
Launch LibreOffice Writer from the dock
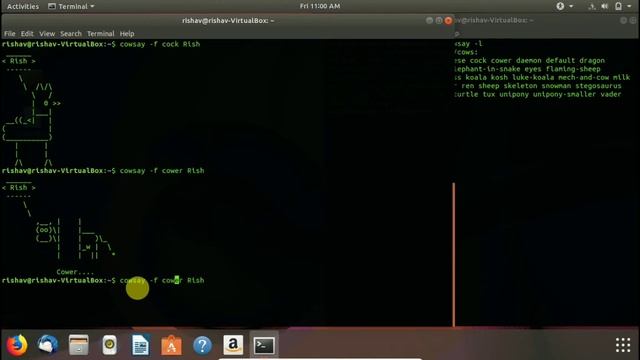click(x=140, y=345)
